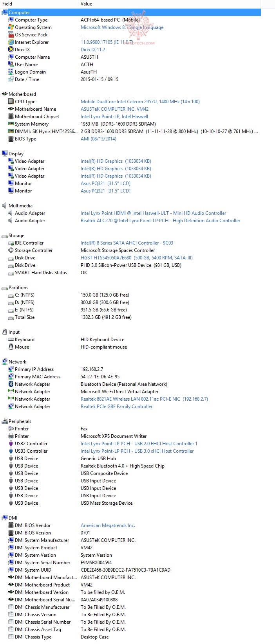275x644 pixels.
Task: Select the Realtek Bluetooth 4.0 USB Device row
Action: pos(130,466)
